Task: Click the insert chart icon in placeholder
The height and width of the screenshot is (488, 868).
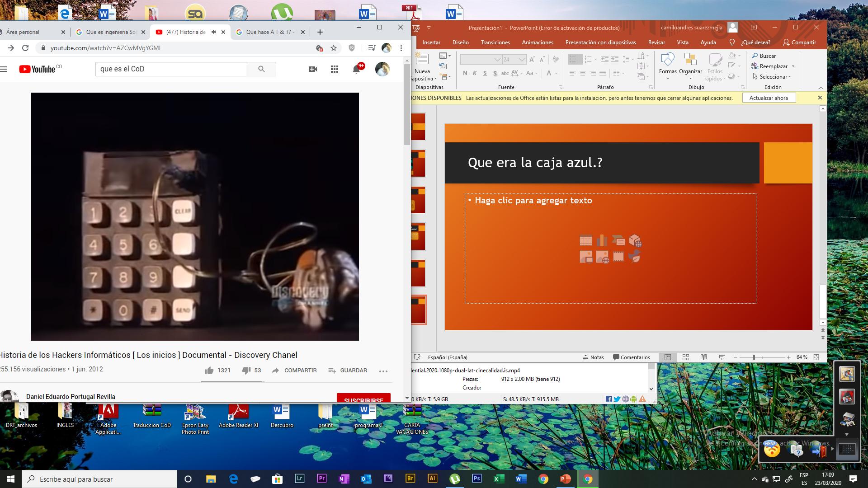Action: [602, 241]
